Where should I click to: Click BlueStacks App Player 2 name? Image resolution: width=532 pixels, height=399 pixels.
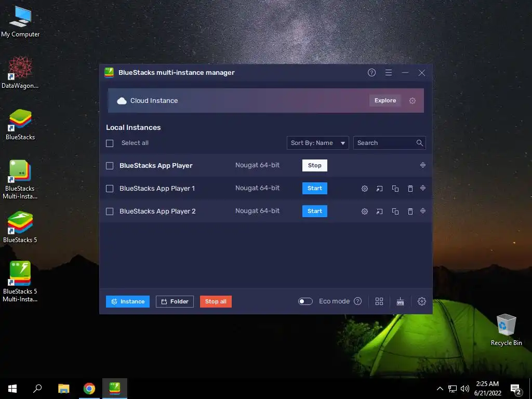(x=157, y=211)
